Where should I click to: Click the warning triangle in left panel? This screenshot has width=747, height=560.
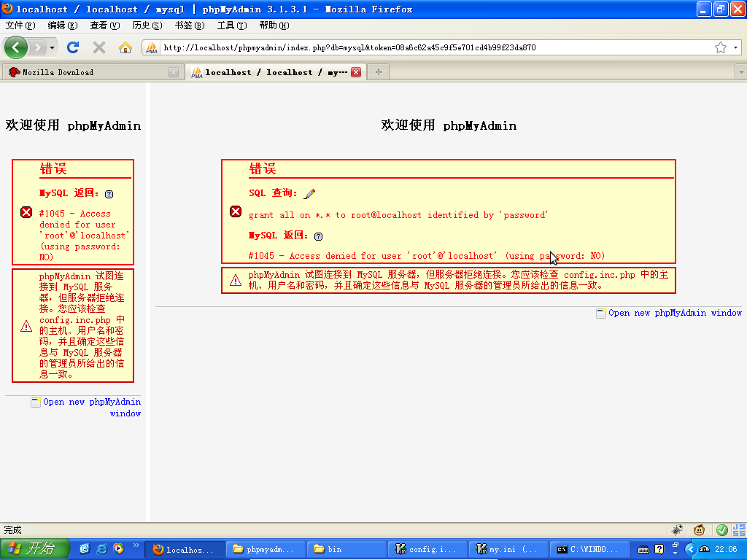(26, 326)
